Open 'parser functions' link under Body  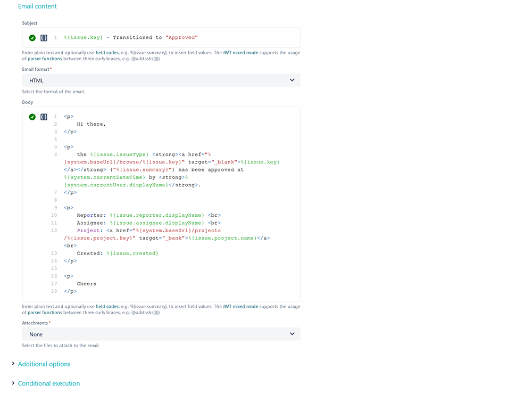click(45, 313)
